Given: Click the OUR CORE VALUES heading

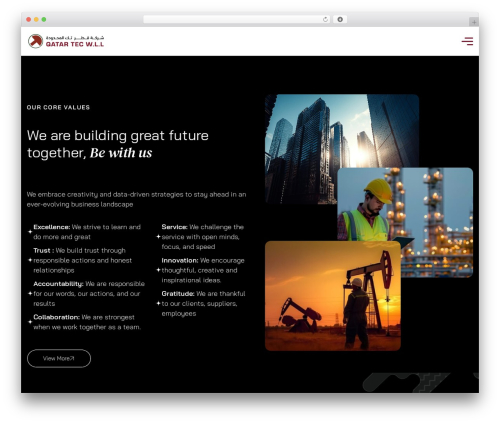Looking at the screenshot, I should click(58, 107).
